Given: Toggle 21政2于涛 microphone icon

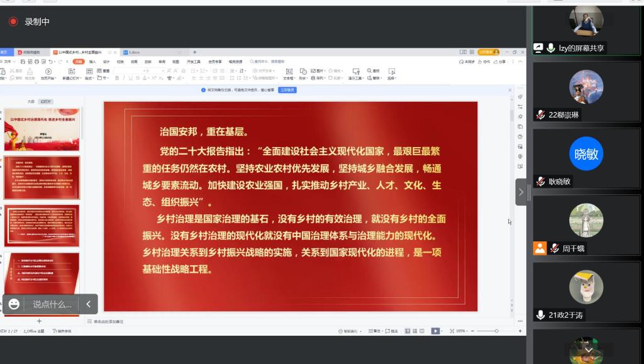Looking at the screenshot, I should click(x=540, y=315).
